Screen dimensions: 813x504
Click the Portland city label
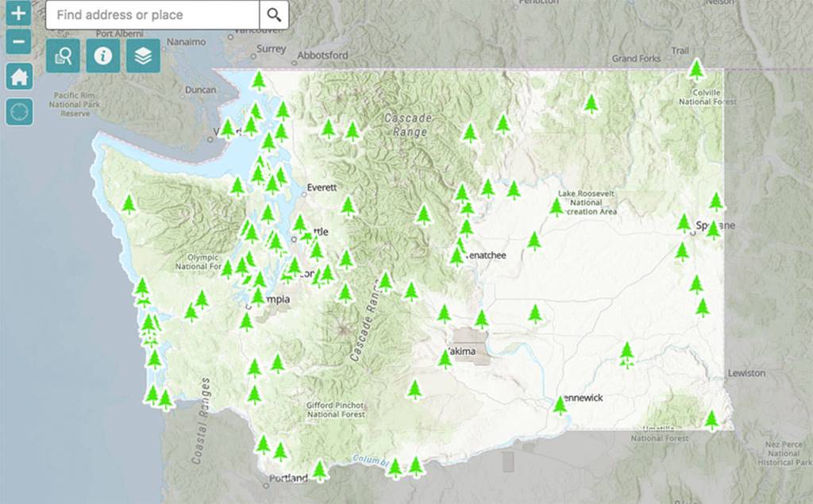coord(288,479)
